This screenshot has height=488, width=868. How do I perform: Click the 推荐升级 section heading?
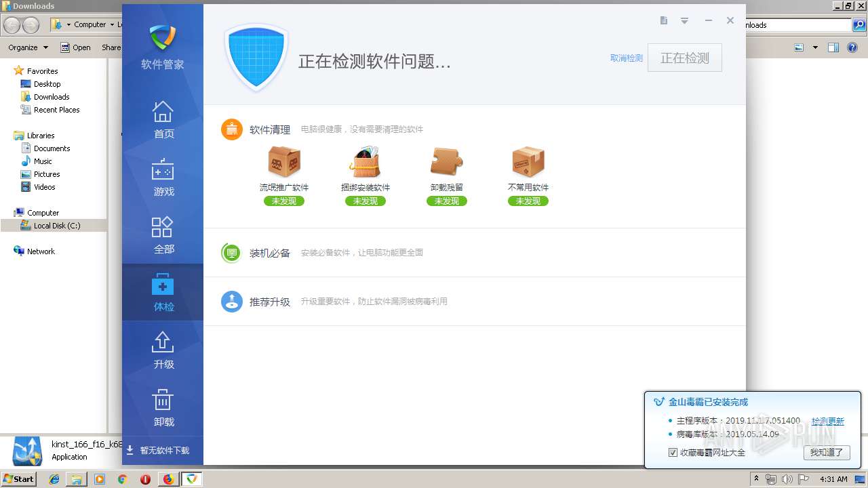coord(270,302)
